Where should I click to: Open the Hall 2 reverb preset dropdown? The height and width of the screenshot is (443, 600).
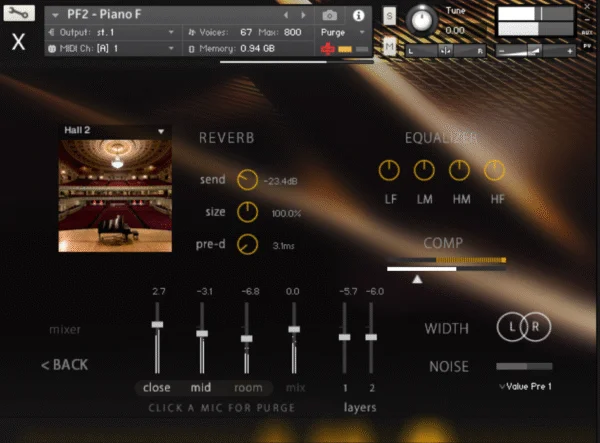[114, 130]
